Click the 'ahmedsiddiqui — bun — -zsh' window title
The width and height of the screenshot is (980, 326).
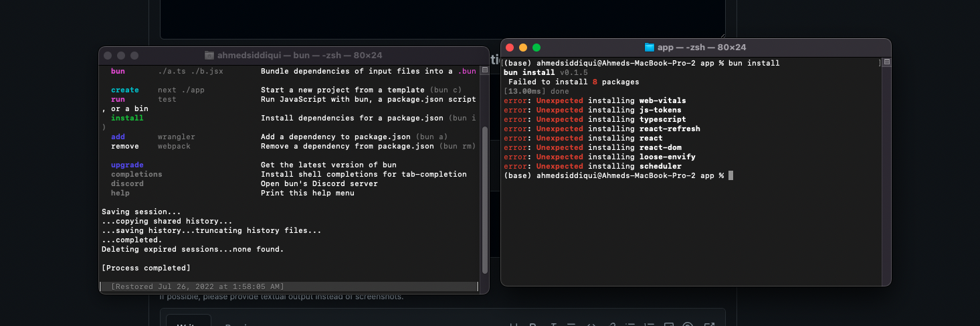tap(300, 56)
